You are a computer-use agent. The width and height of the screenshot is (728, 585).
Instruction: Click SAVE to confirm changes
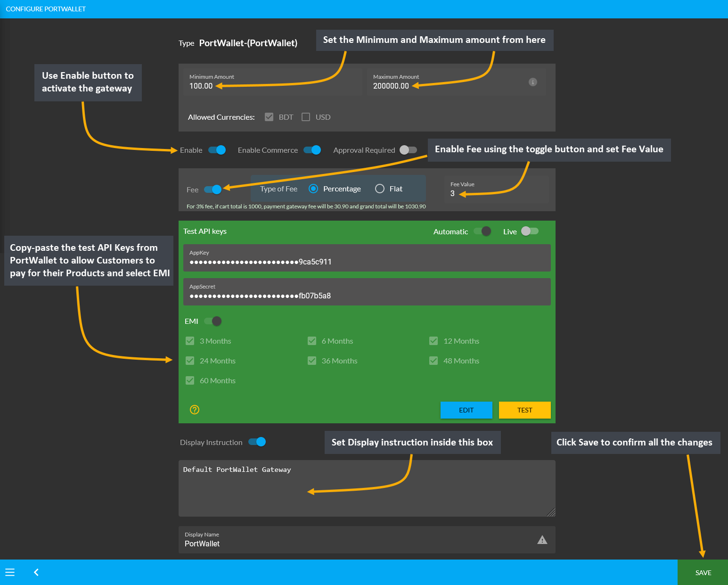click(703, 572)
